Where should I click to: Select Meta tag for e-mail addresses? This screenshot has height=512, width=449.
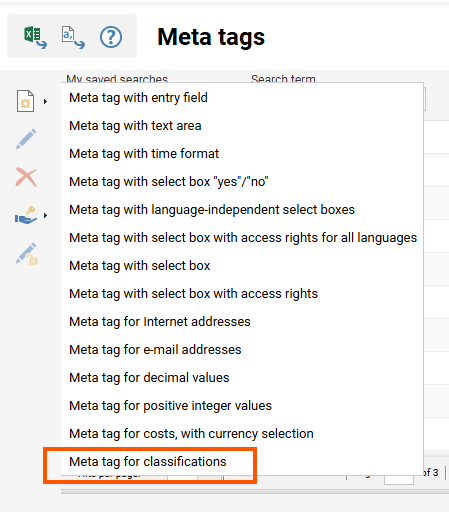click(155, 350)
